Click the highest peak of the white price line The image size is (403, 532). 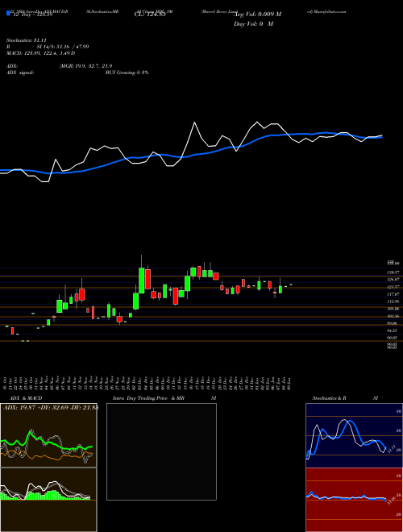(x=194, y=123)
